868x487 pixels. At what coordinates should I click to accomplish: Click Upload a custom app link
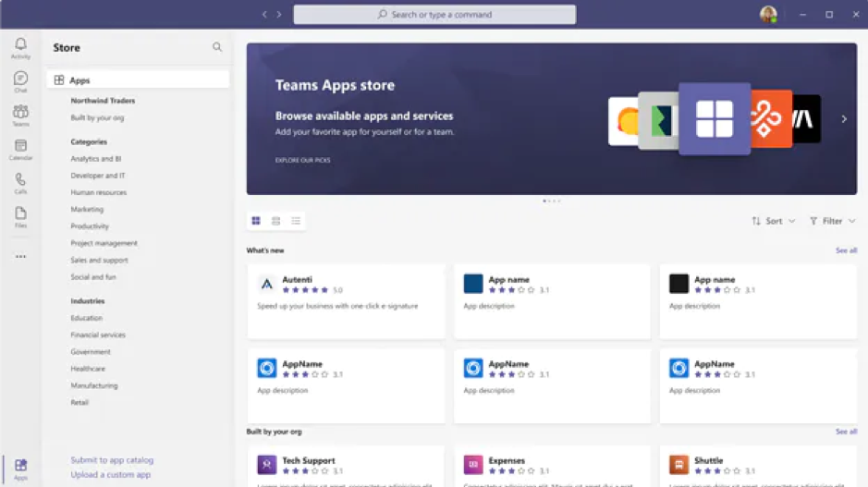click(110, 474)
